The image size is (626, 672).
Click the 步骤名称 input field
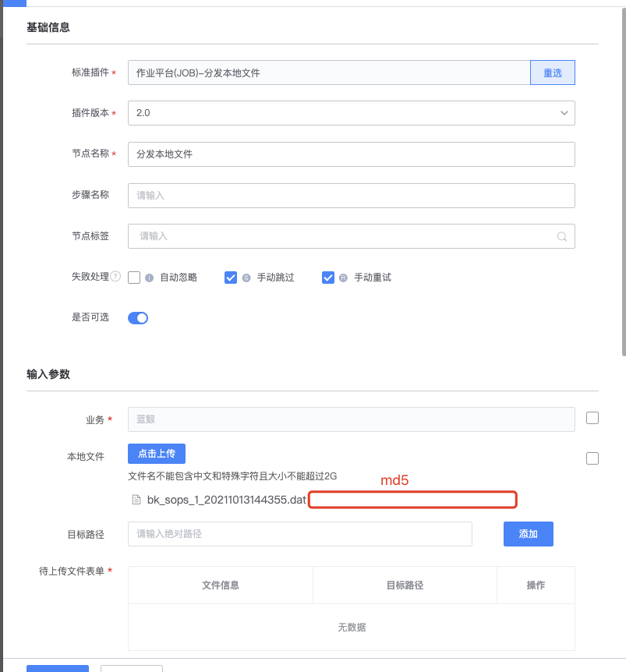[351, 195]
